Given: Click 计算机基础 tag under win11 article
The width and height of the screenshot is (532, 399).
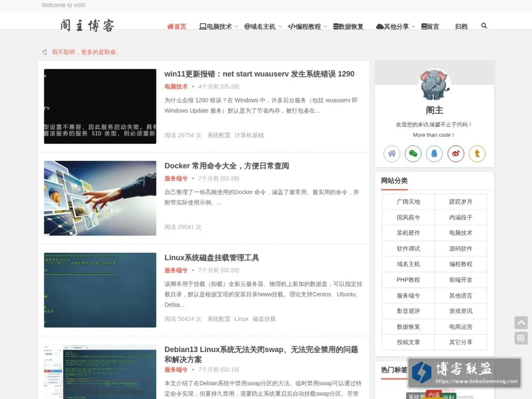Looking at the screenshot, I should coord(249,135).
